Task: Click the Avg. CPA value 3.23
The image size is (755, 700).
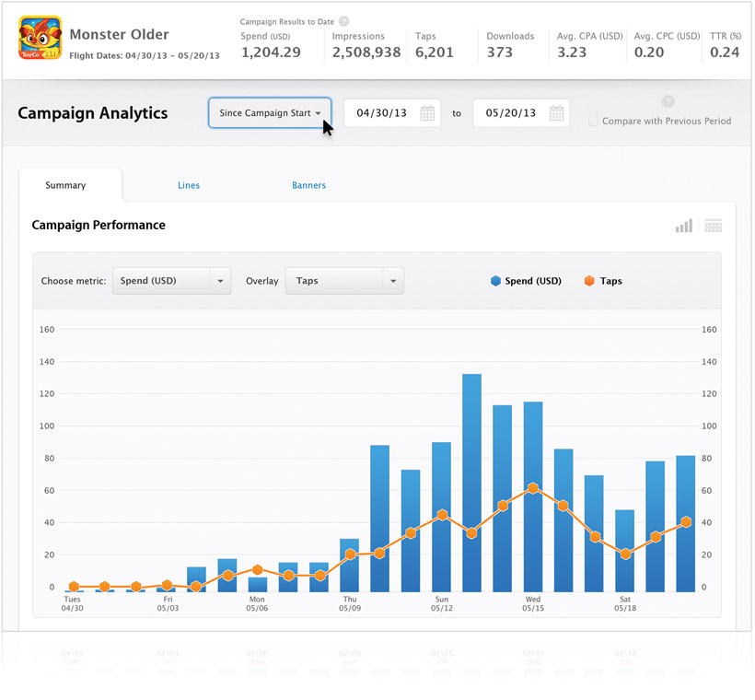Action: click(x=572, y=52)
